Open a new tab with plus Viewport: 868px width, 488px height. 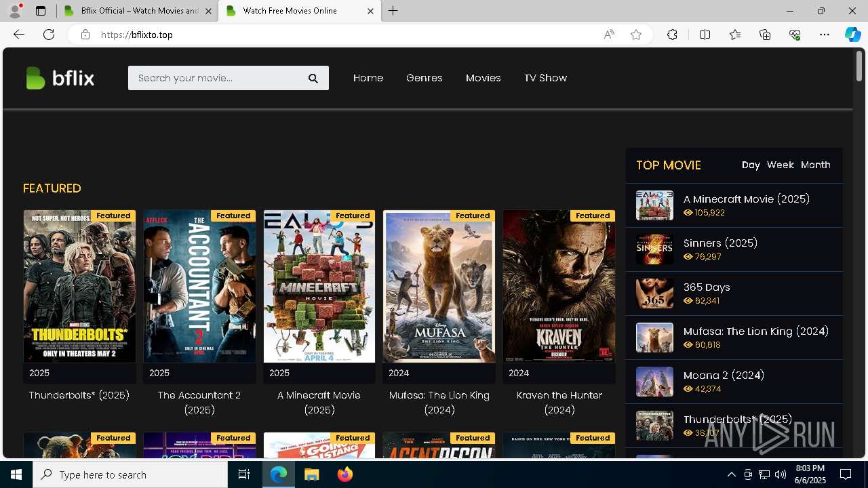(393, 11)
